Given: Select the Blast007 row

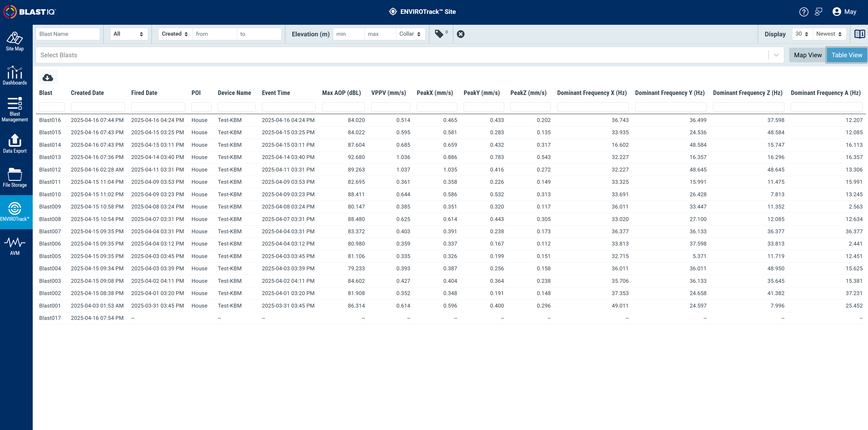Looking at the screenshot, I should click(x=451, y=231).
